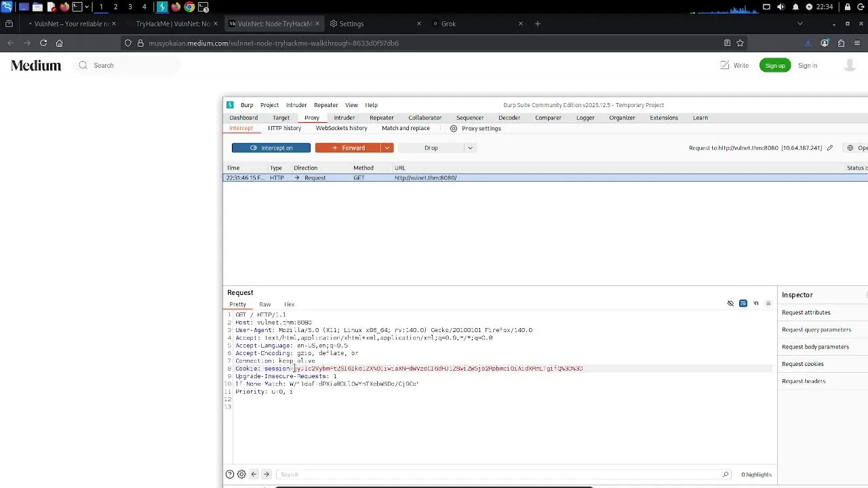Switch to the Decoder tab

[x=509, y=118]
